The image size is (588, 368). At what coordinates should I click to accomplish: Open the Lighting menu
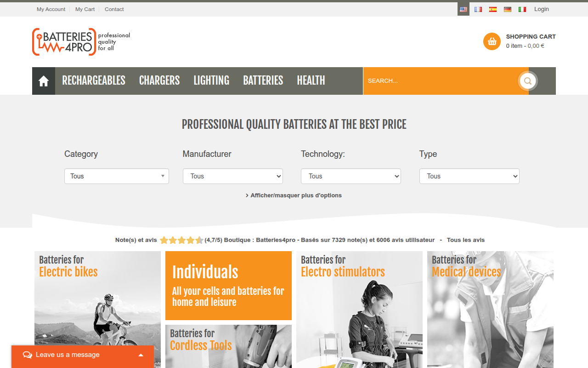(x=211, y=80)
